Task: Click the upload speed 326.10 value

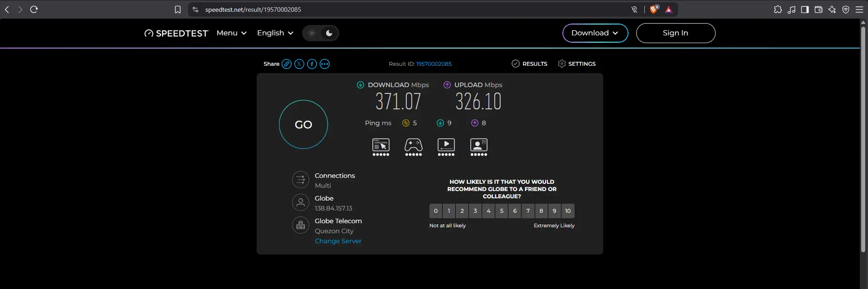Action: pyautogui.click(x=478, y=101)
